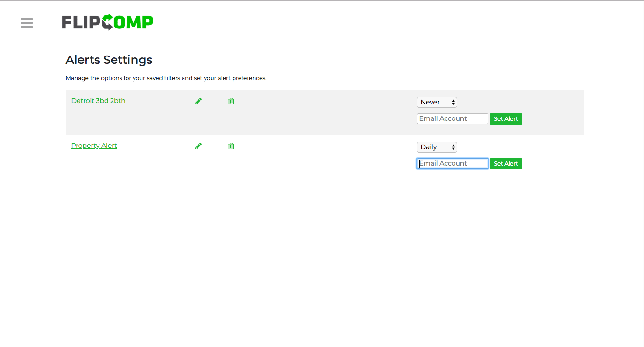
Task: Open the Daily frequency dropdown
Action: coord(437,147)
